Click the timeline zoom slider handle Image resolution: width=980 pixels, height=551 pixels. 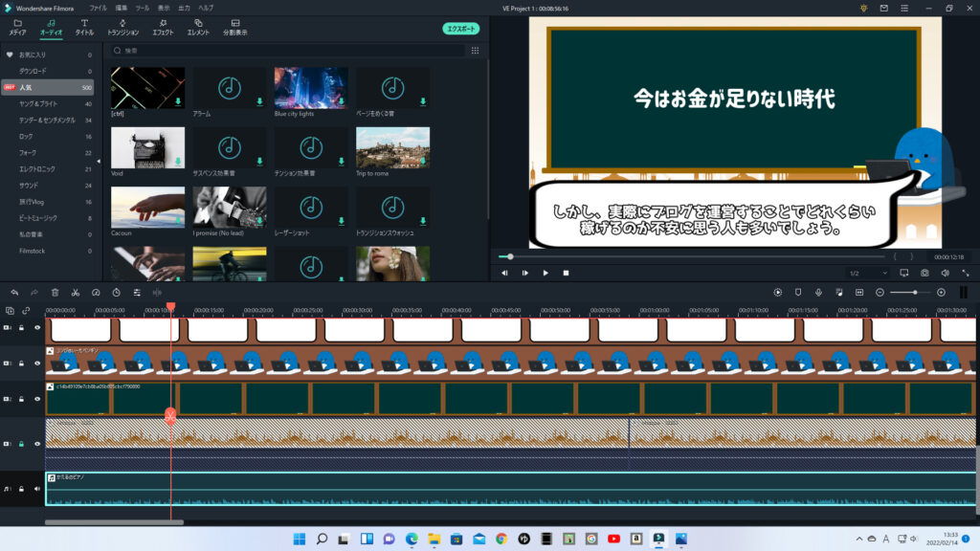(x=915, y=293)
